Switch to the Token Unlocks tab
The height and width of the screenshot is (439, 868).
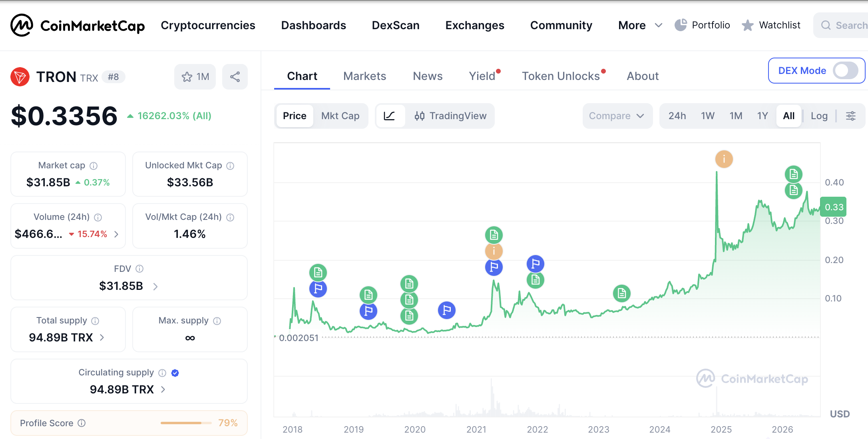pos(561,76)
